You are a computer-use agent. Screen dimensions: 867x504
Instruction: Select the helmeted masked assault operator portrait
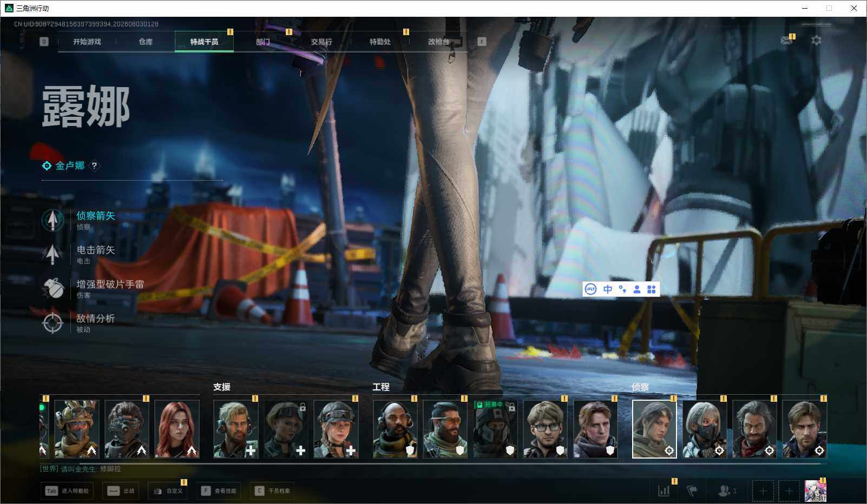pos(77,429)
